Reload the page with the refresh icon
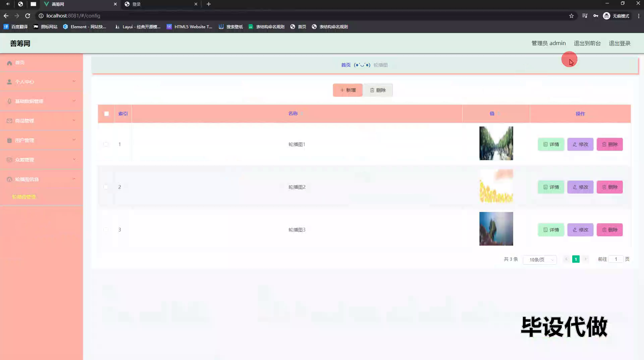The image size is (644, 360). (28, 16)
